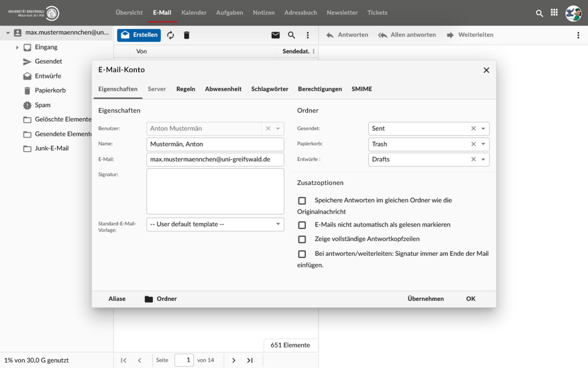Switch to the Abwesenheit tab
Image resolution: width=588 pixels, height=368 pixels.
pos(223,89)
